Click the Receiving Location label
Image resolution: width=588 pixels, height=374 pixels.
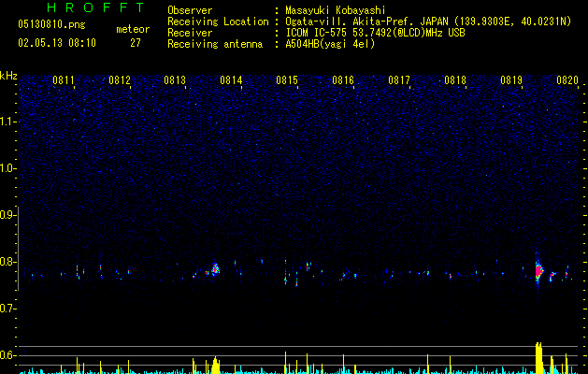(218, 22)
